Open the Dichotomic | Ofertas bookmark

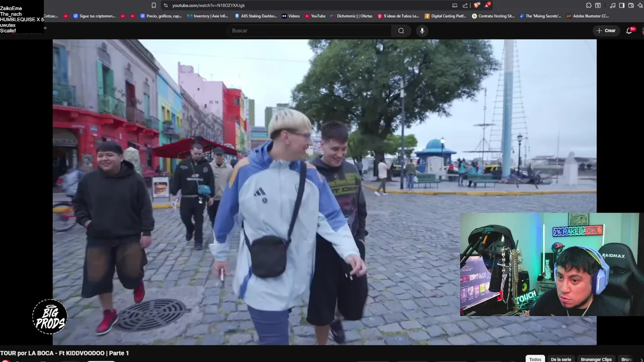point(351,16)
